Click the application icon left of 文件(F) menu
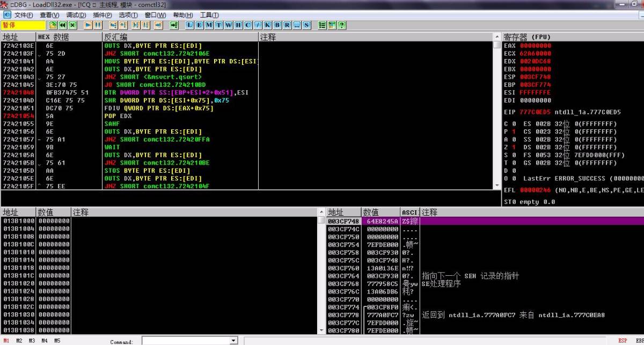The width and height of the screenshot is (644, 345). 6,15
